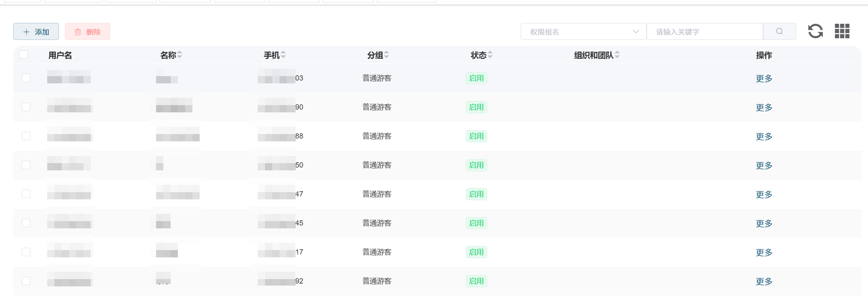Open 更多 link for phone ending 92
The image size is (868, 296).
764,282
